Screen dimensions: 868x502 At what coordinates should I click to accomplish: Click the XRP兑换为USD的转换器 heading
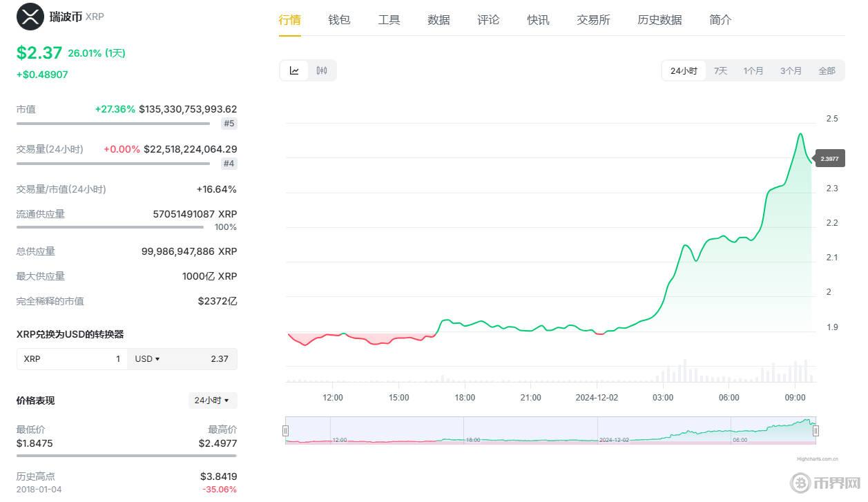point(70,334)
